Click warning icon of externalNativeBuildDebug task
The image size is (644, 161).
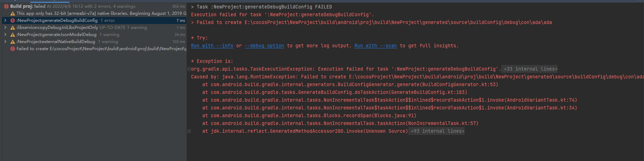13,42
